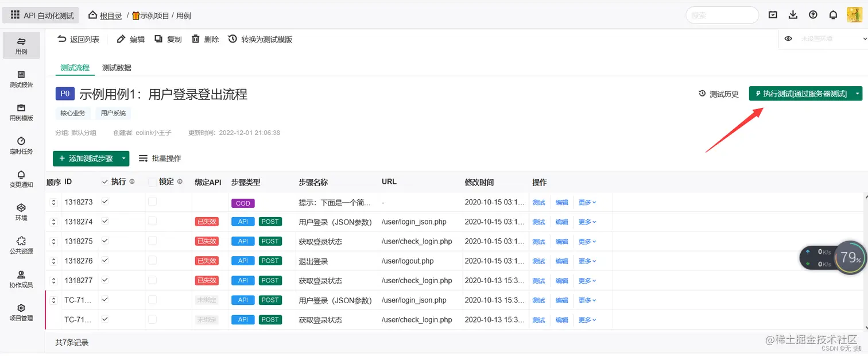Viewport: 868px width, 356px height.
Task: Toggle 执行 checkbox for row 1318276
Action: click(104, 261)
